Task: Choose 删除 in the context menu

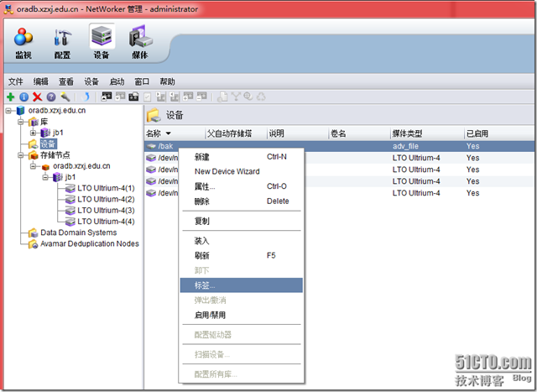Action: [242, 201]
